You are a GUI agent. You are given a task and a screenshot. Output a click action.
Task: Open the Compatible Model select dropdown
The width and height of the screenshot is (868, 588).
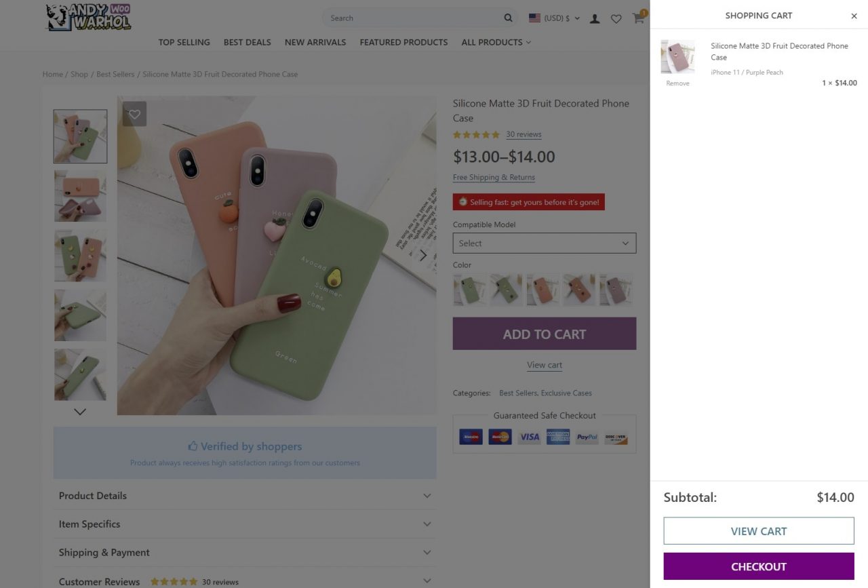pyautogui.click(x=544, y=243)
